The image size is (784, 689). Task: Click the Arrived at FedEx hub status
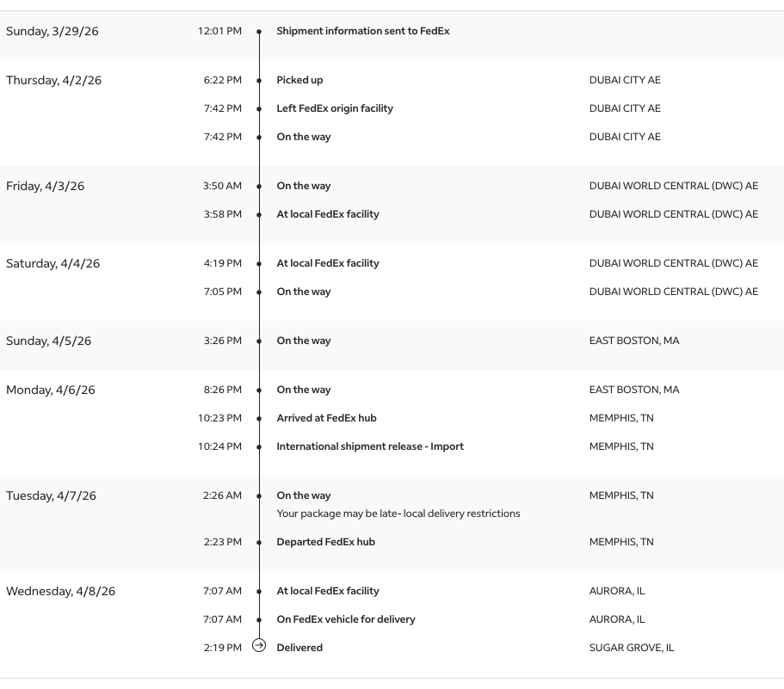(x=326, y=418)
